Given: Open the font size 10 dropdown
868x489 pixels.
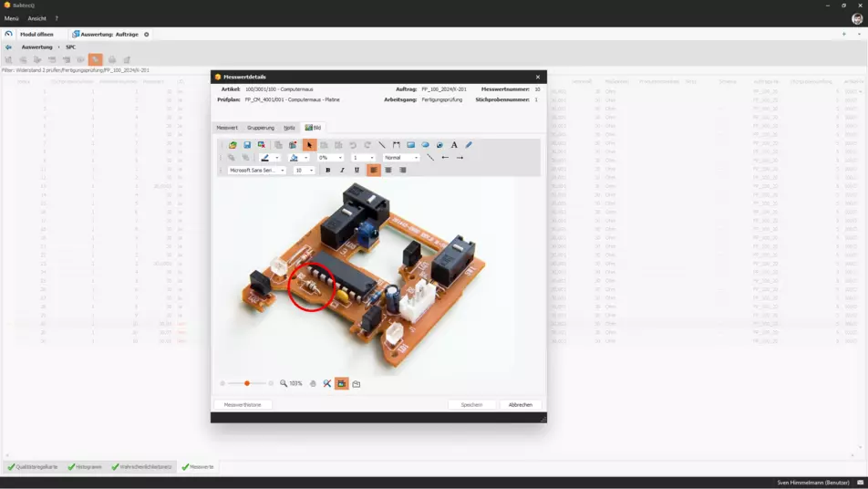Looking at the screenshot, I should [311, 171].
